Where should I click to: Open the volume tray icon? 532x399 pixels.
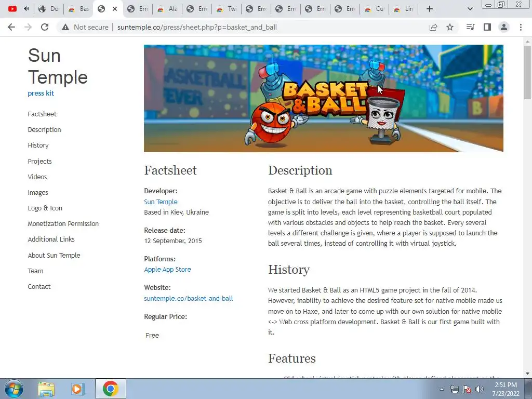[x=480, y=389]
